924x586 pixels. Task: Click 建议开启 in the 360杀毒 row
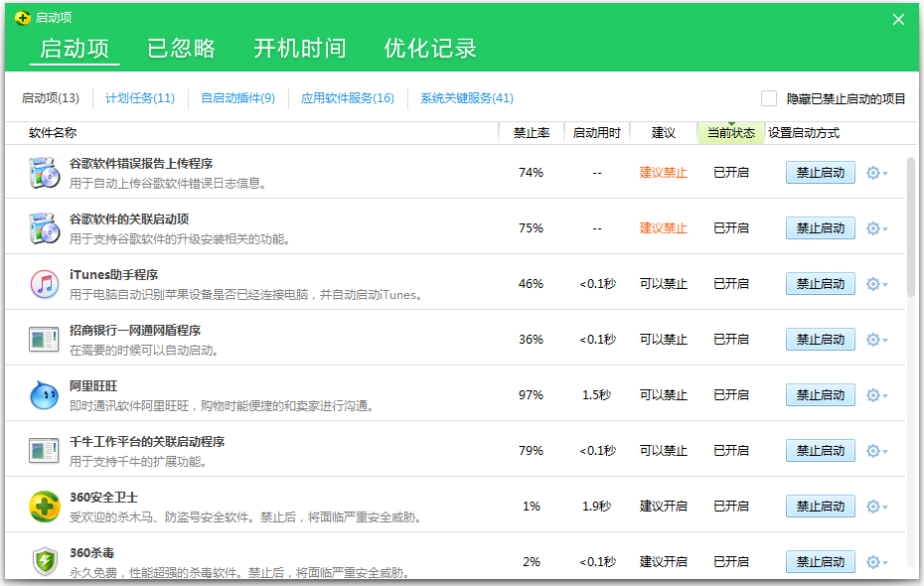[664, 562]
